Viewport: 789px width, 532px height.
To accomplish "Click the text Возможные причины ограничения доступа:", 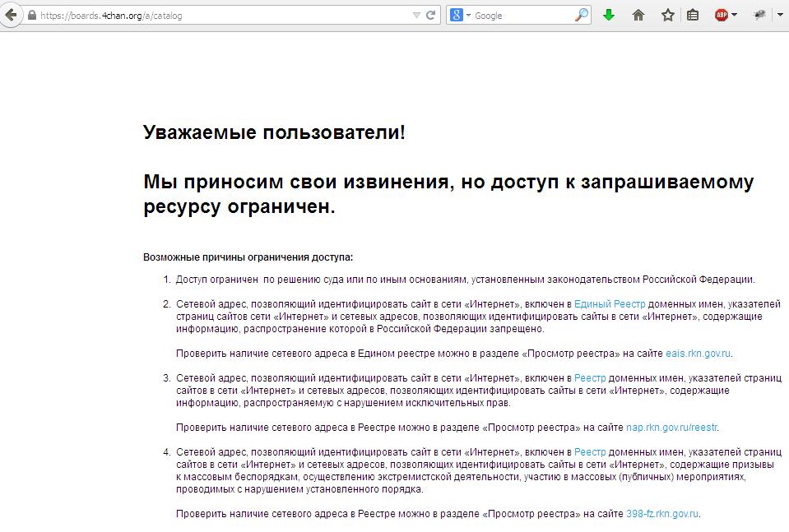I will point(248,257).
